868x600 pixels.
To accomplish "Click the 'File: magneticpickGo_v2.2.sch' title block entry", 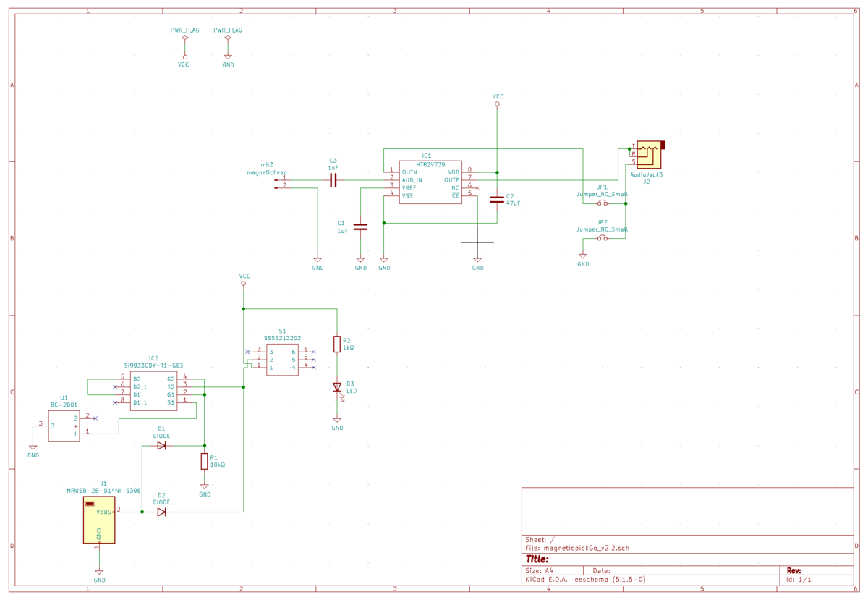I will [x=576, y=548].
